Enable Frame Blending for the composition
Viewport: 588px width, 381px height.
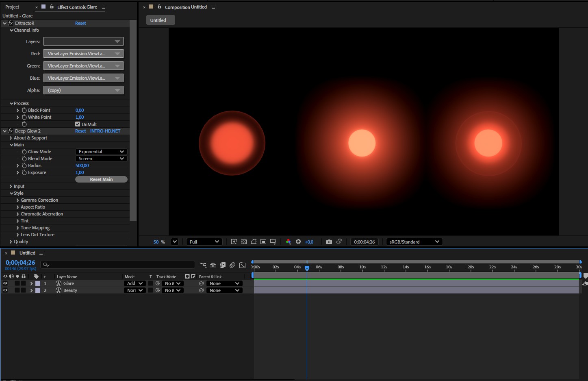point(223,265)
